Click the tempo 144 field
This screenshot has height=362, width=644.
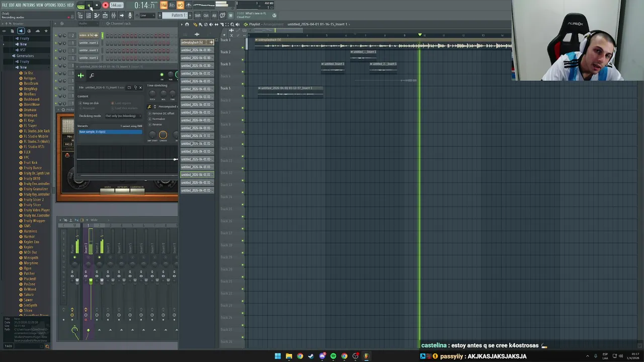(x=116, y=5)
